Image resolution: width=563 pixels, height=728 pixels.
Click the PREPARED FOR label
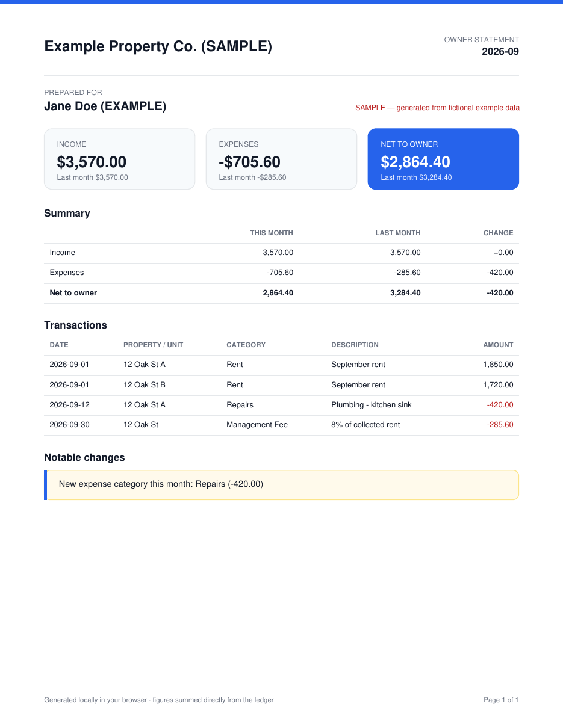coord(73,93)
